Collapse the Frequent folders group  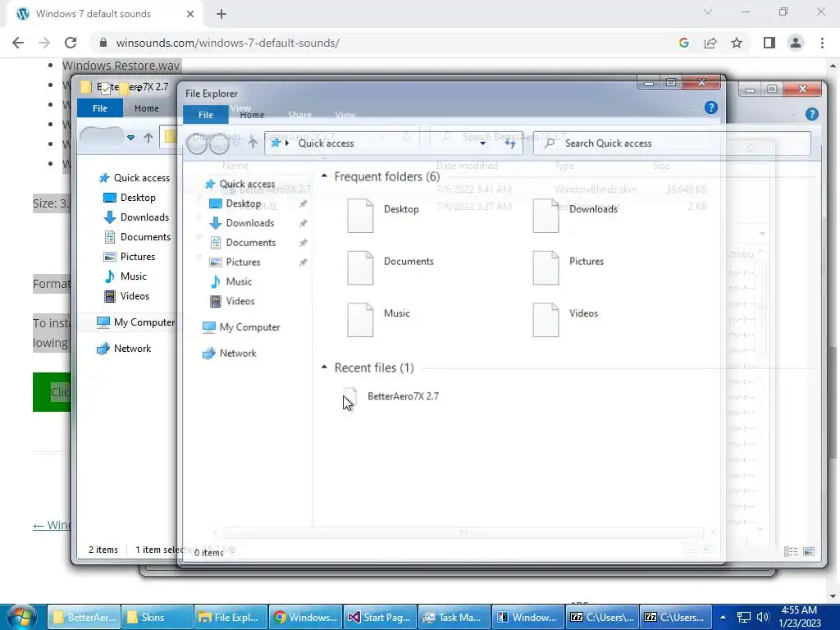point(324,176)
